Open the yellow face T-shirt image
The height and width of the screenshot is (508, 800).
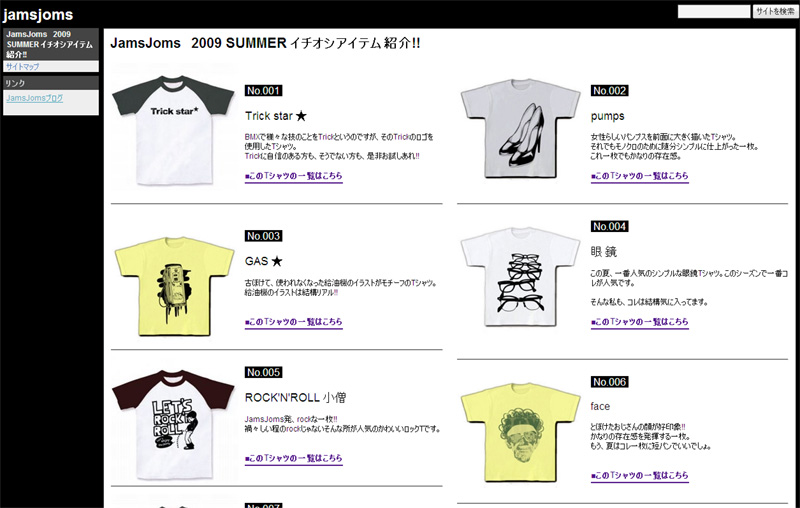(520, 433)
